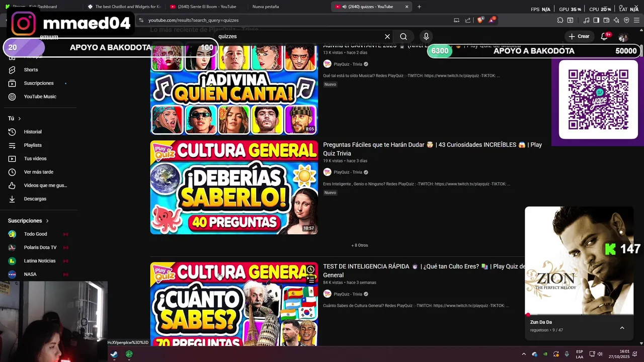Open the PlayQuiz - Trivia channel under Preguntas Fáciles

click(x=348, y=172)
